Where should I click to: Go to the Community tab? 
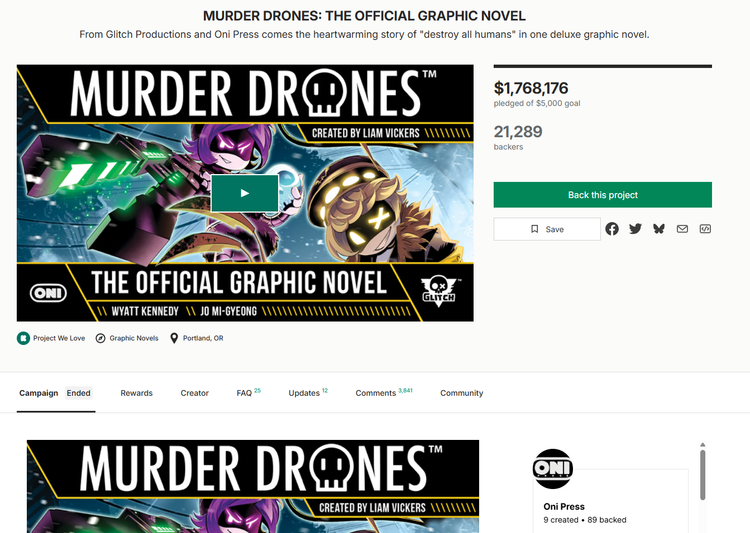tap(462, 393)
